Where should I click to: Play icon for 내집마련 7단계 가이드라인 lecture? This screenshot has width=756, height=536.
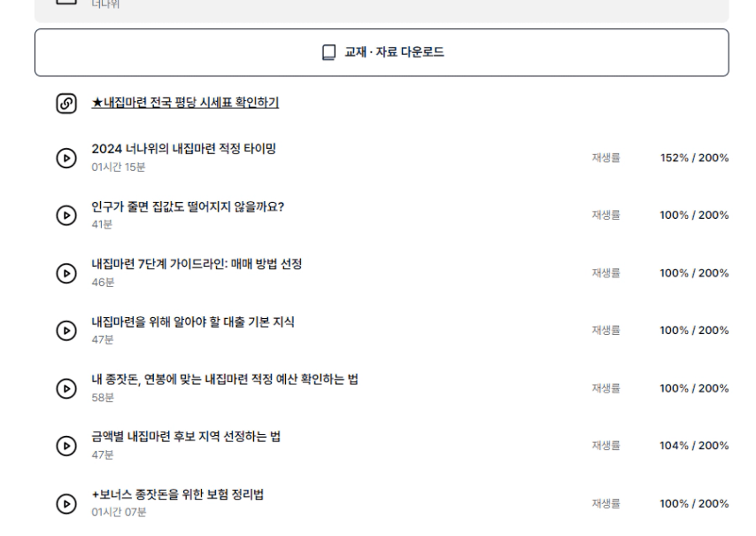[66, 273]
